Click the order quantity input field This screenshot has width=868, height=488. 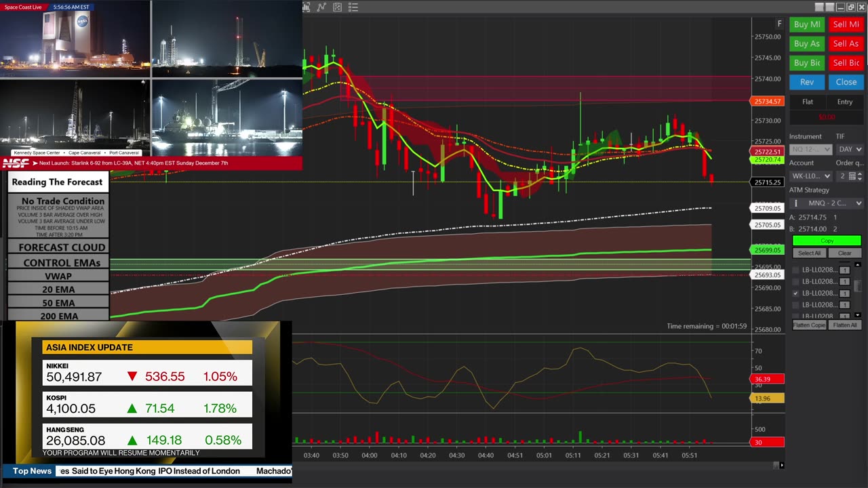pyautogui.click(x=842, y=176)
